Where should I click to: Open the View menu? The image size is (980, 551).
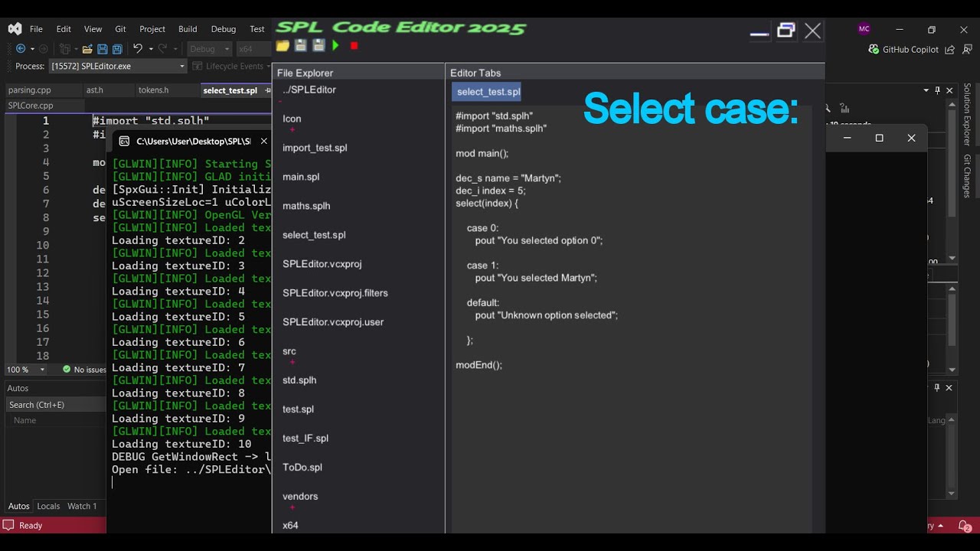point(93,29)
